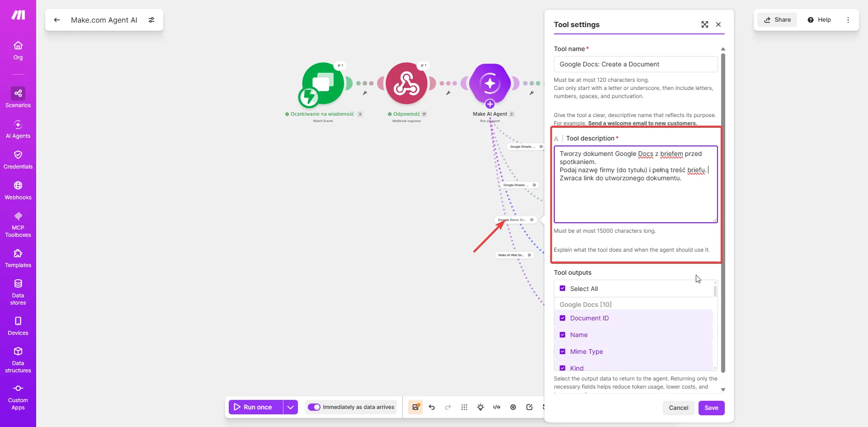The height and width of the screenshot is (427, 868).
Task: Open settings of Make AI Web Search chip
Action: click(x=529, y=255)
